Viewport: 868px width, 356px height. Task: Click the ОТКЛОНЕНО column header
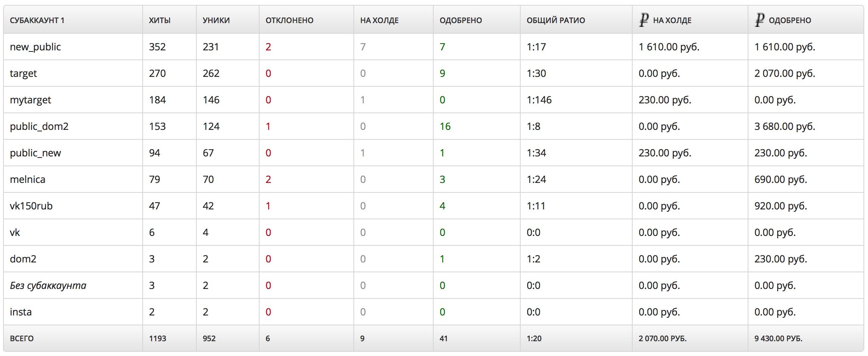(289, 20)
